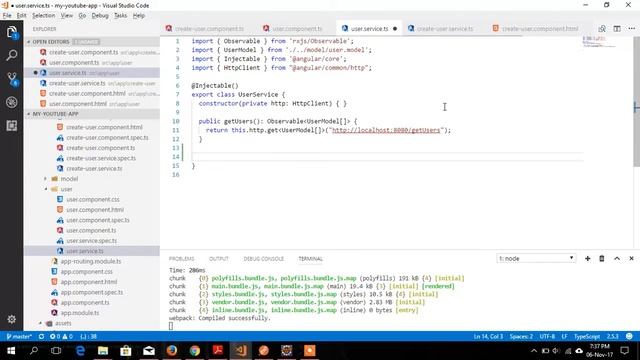Open the Help menu

(139, 16)
